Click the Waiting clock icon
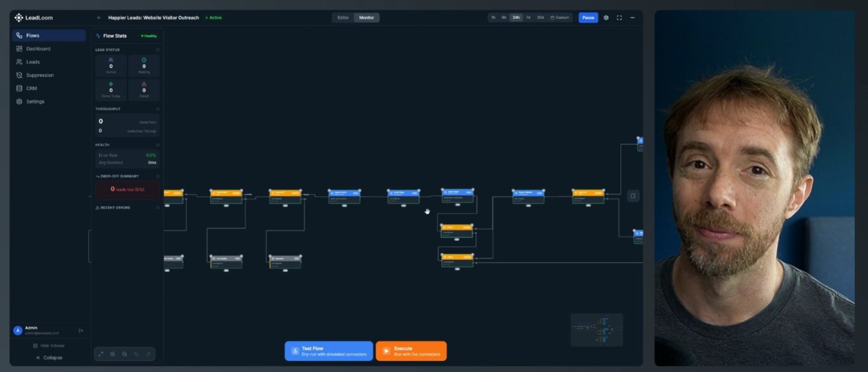 144,60
